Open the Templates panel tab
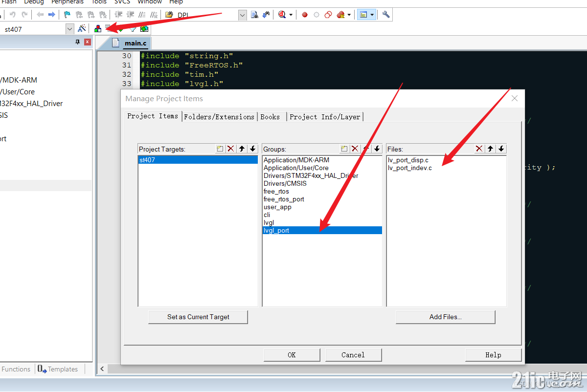Image resolution: width=587 pixels, height=392 pixels. [58, 369]
